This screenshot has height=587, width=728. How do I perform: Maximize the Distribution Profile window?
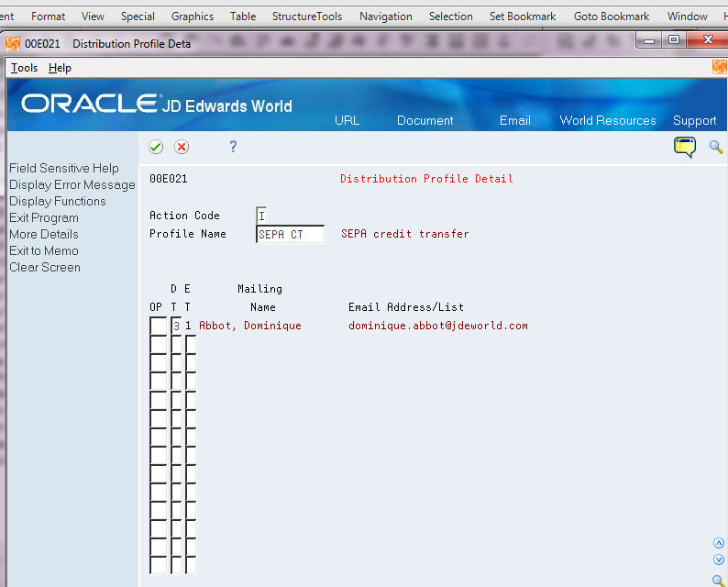point(674,40)
